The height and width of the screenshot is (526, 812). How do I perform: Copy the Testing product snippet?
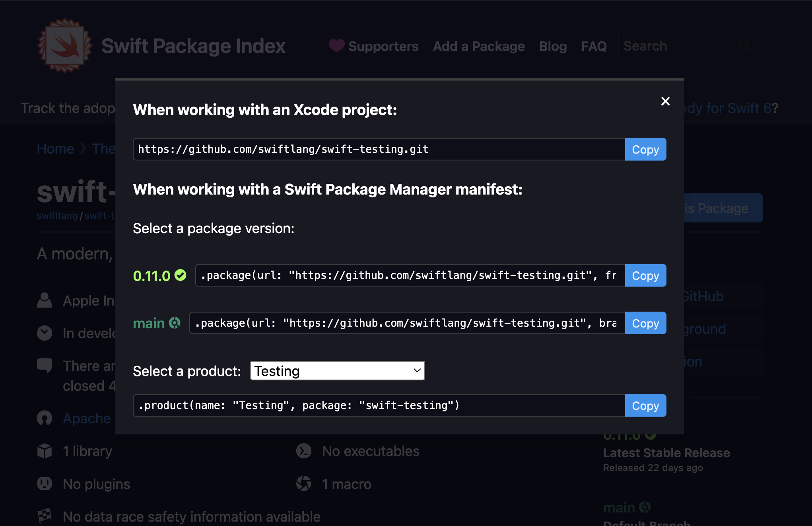[x=645, y=405]
